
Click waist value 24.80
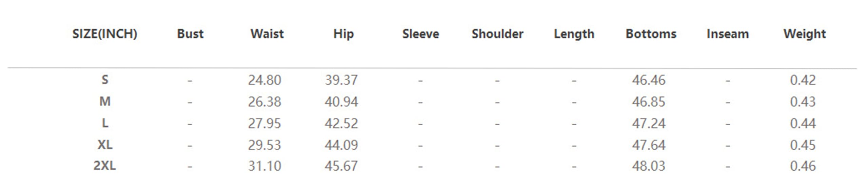click(x=264, y=80)
